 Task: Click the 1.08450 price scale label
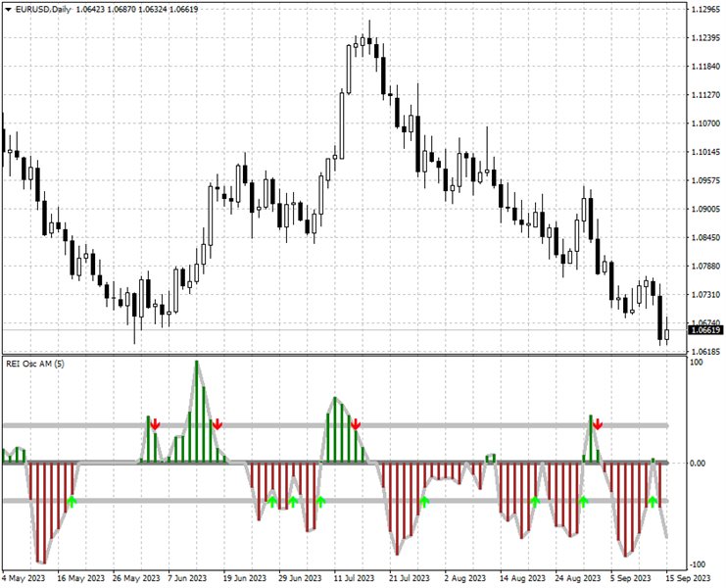(705, 237)
